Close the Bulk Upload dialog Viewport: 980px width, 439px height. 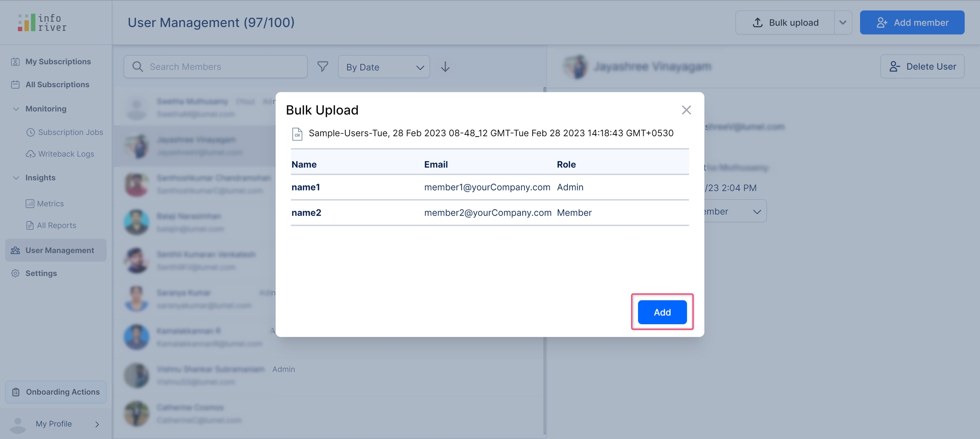pyautogui.click(x=686, y=110)
